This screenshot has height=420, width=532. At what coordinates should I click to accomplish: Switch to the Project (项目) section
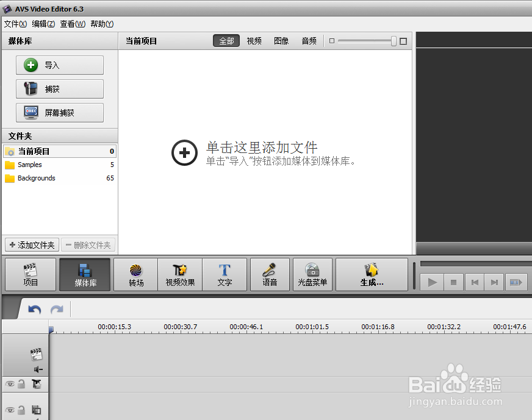point(31,274)
